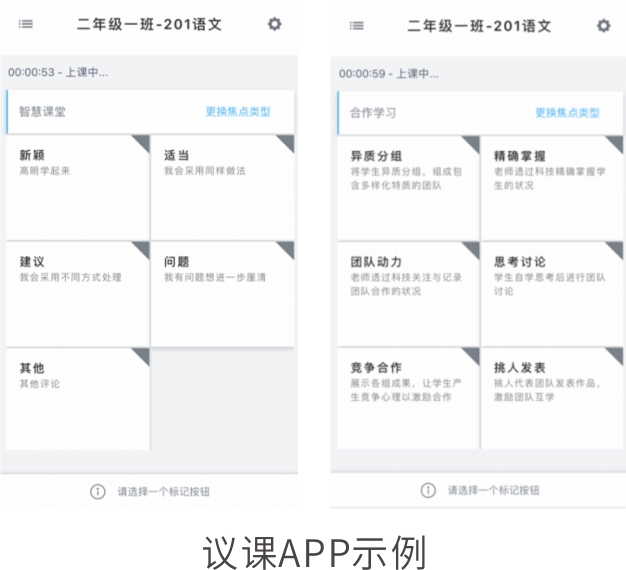Open settings gear in the 智慧课堂 screen
Viewport: 626px width, 570px height.
coord(274,25)
